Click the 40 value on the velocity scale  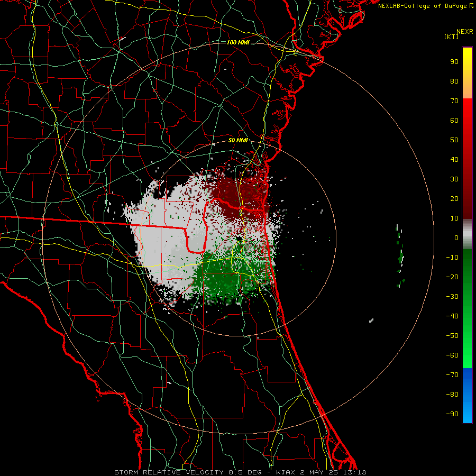pyautogui.click(x=454, y=160)
